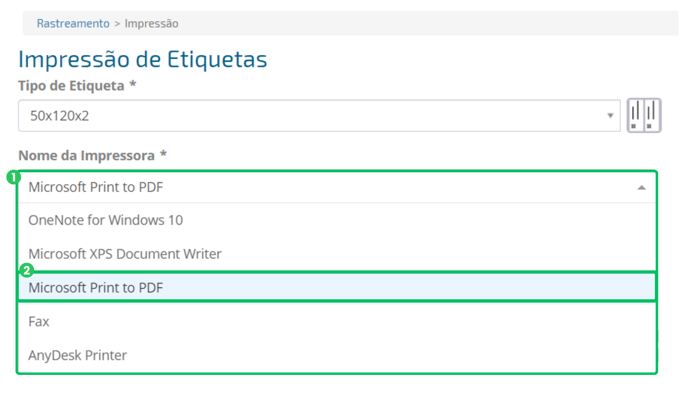Click the Tipo de Etiqueta field label
Image resolution: width=688 pixels, height=409 pixels.
(x=71, y=86)
